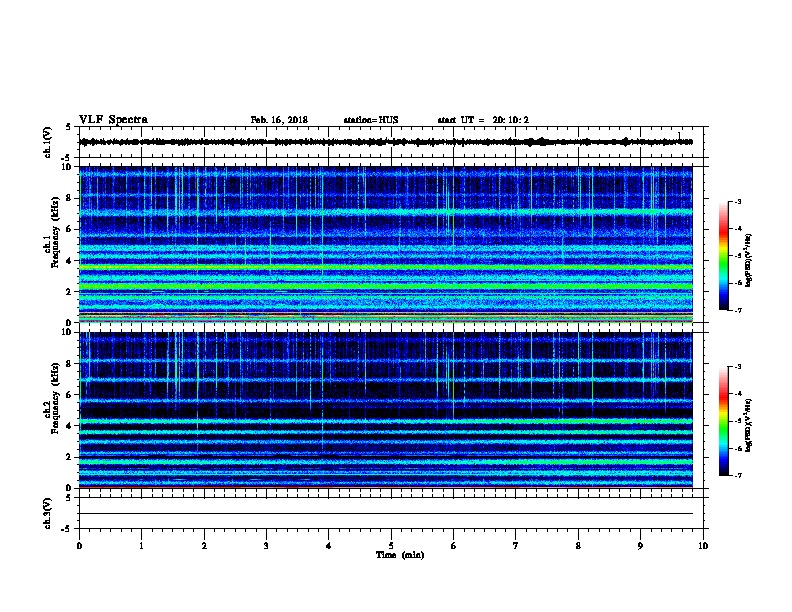Click the "station=HUS" header label
The width and height of the screenshot is (792, 612).
(371, 120)
